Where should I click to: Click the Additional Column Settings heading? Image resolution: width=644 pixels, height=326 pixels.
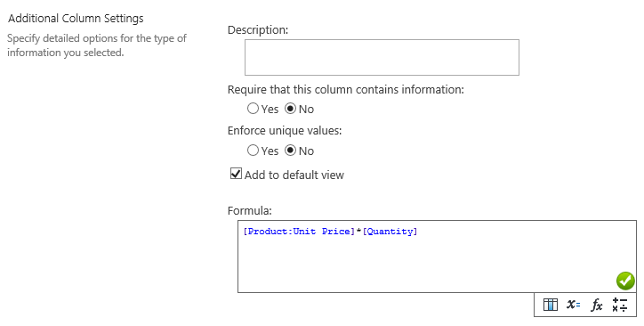(x=76, y=19)
